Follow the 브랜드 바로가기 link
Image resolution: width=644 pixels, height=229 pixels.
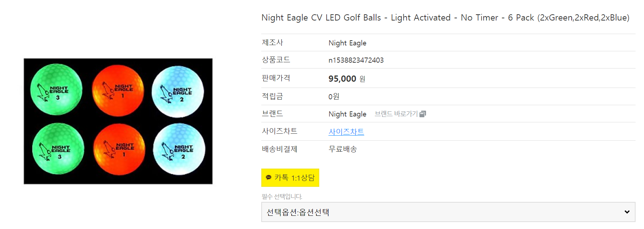pyautogui.click(x=396, y=114)
